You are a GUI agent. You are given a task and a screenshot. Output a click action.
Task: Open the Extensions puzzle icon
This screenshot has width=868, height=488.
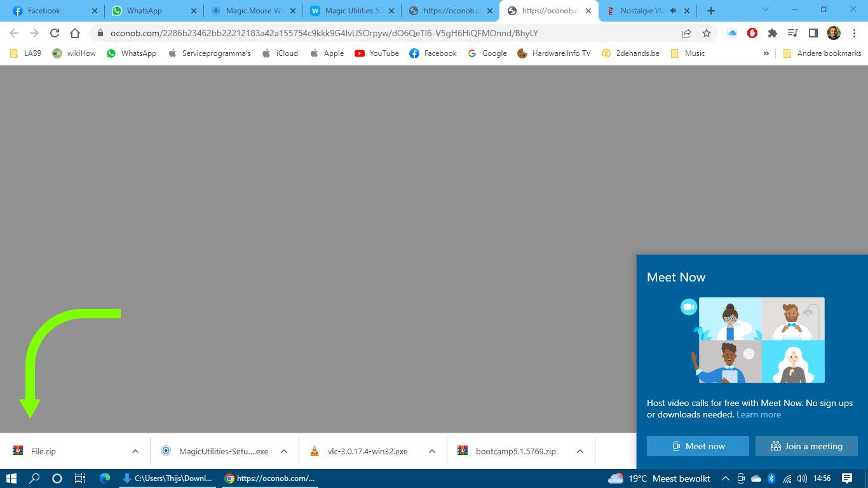click(x=773, y=33)
